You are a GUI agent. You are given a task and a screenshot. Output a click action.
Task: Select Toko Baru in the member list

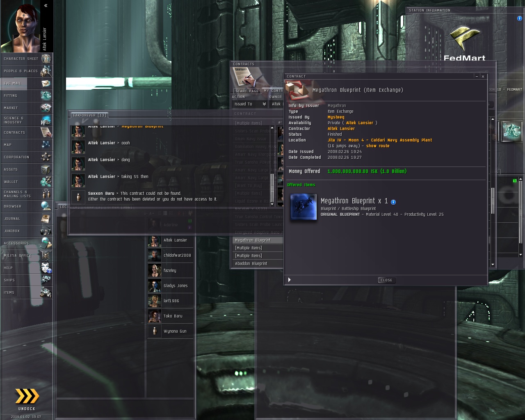[170, 316]
